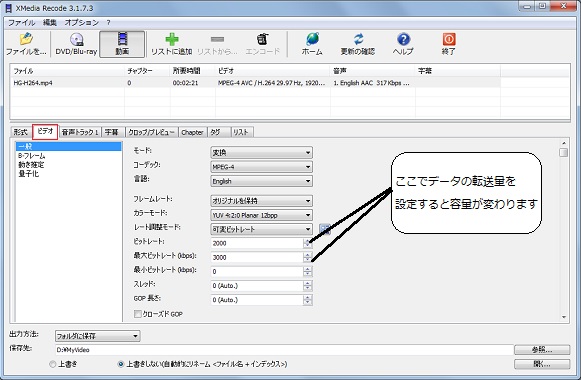This screenshot has width=581, height=380.
Task: Select the HG-H264.mp4 file row
Action: tap(255, 83)
